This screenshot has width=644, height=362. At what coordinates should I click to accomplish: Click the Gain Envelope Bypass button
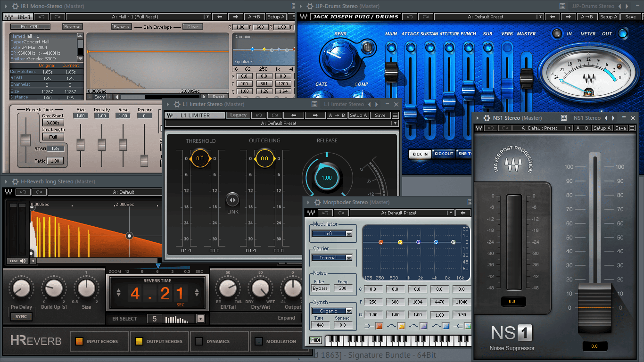pos(121,27)
